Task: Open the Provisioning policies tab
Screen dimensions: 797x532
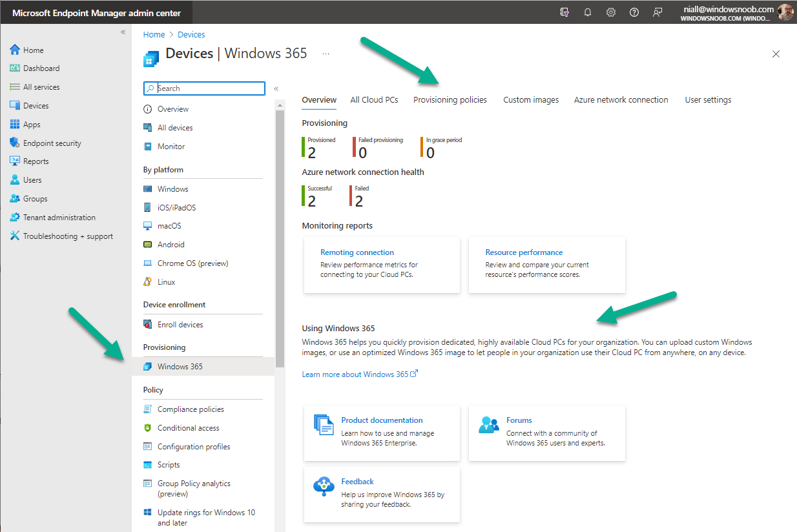Action: click(x=450, y=100)
